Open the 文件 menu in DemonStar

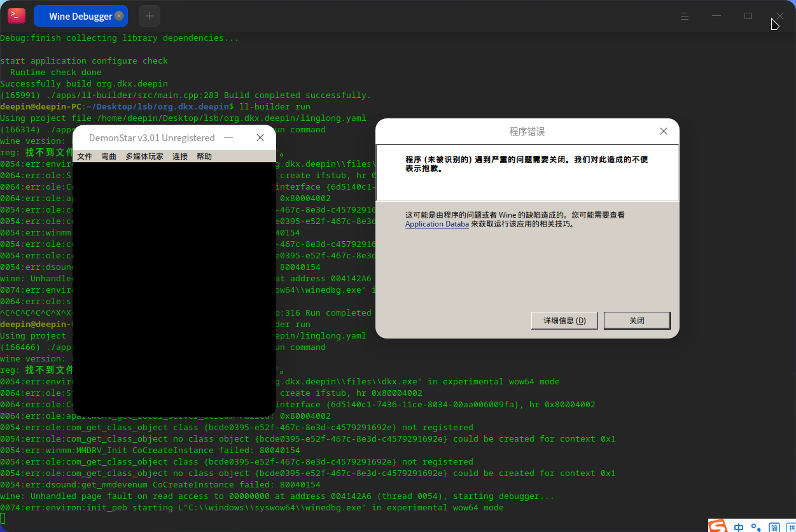85,157
